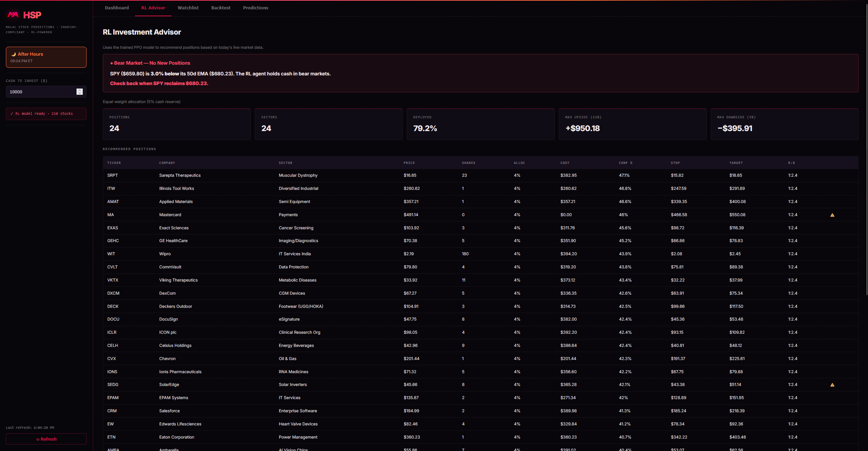Click the checkmark in the RL model ready badge
This screenshot has width=868, height=451.
[x=12, y=113]
